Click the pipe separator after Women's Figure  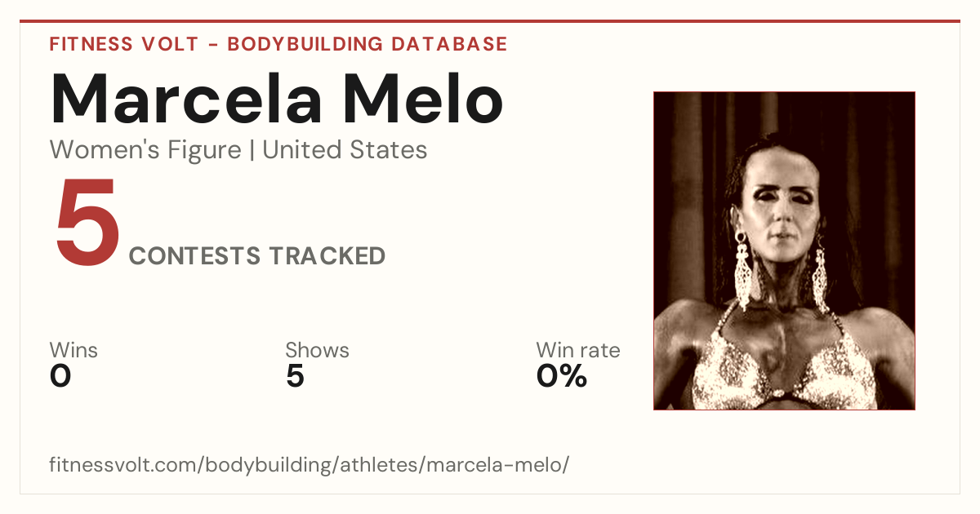pos(252,150)
